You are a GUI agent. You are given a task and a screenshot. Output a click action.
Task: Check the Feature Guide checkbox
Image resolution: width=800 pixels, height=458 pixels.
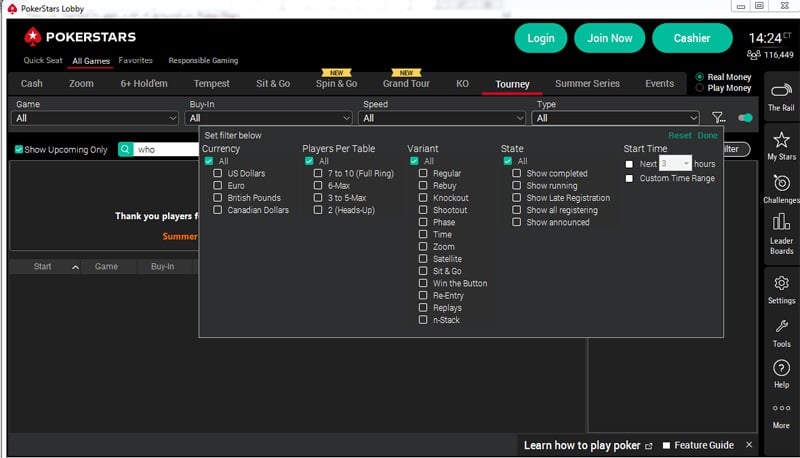tap(666, 446)
